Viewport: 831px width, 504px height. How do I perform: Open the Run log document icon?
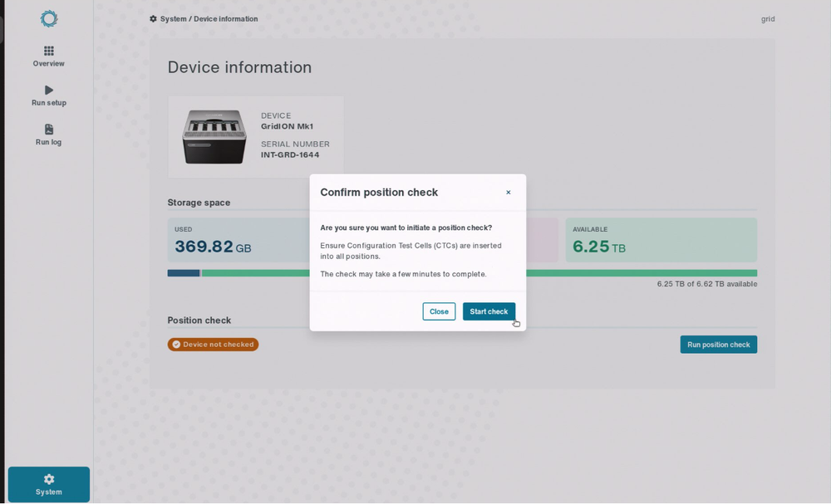(49, 130)
